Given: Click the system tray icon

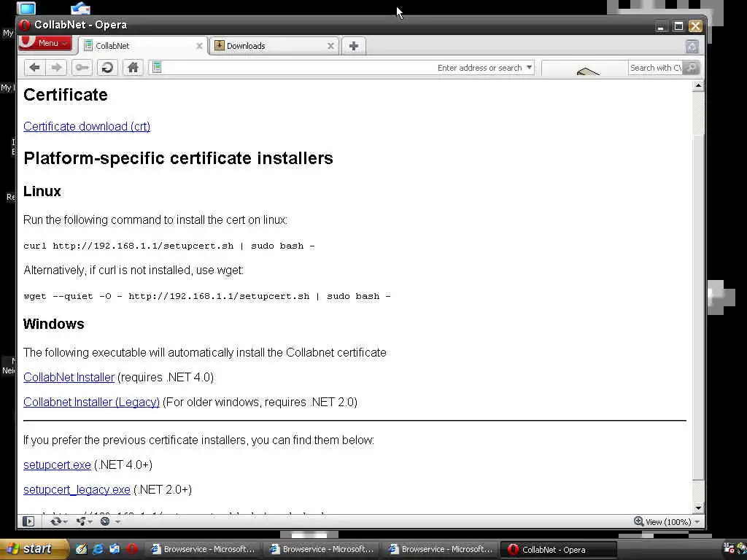Looking at the screenshot, I should (729, 548).
